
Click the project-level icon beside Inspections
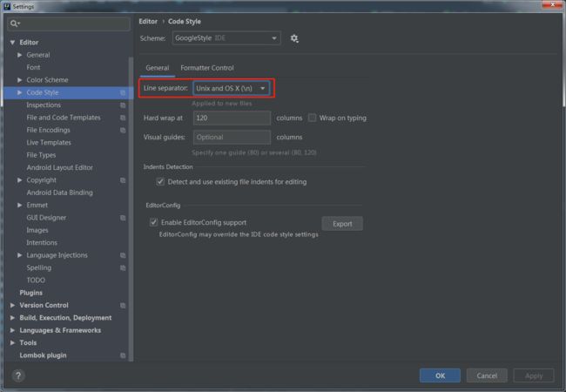point(123,105)
